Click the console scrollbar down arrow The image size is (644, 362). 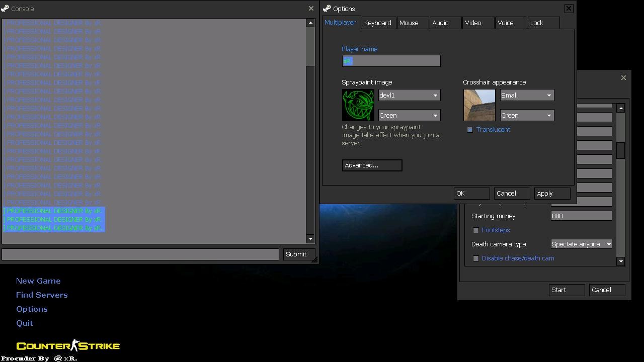tap(310, 238)
